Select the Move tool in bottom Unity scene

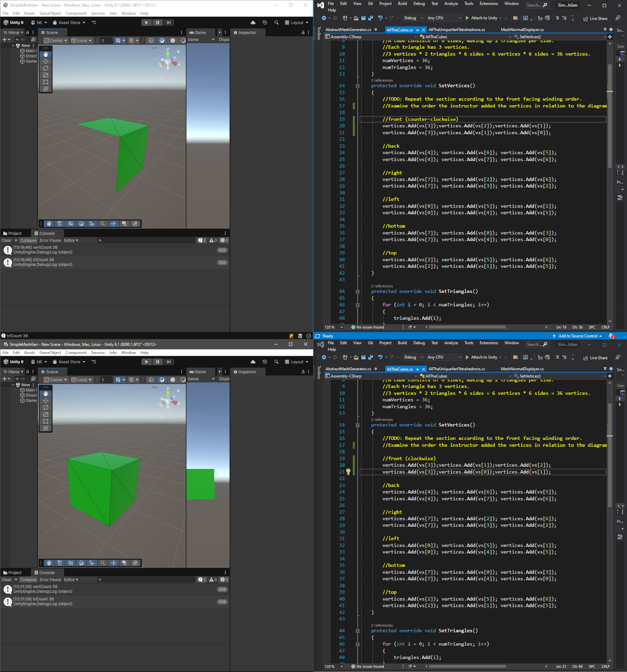[x=46, y=401]
